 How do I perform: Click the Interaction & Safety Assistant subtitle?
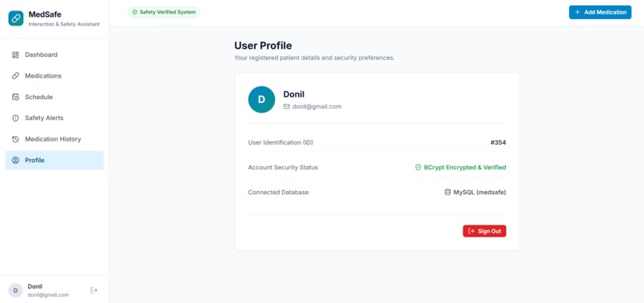pos(64,24)
